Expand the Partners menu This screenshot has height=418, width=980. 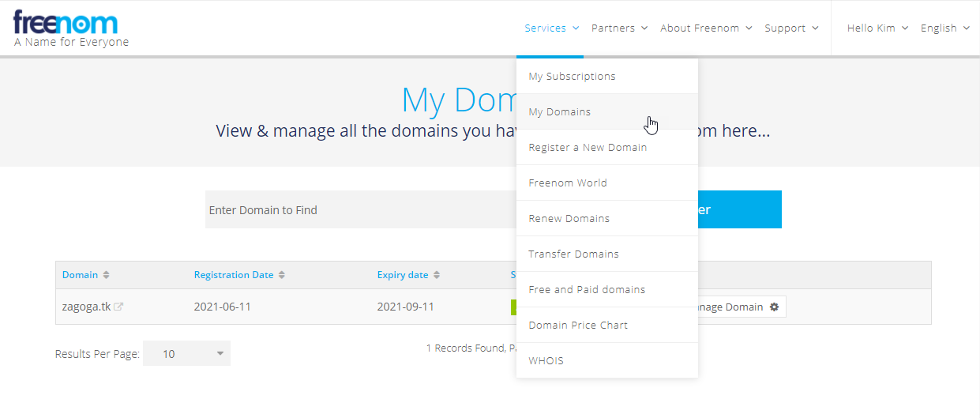click(619, 28)
